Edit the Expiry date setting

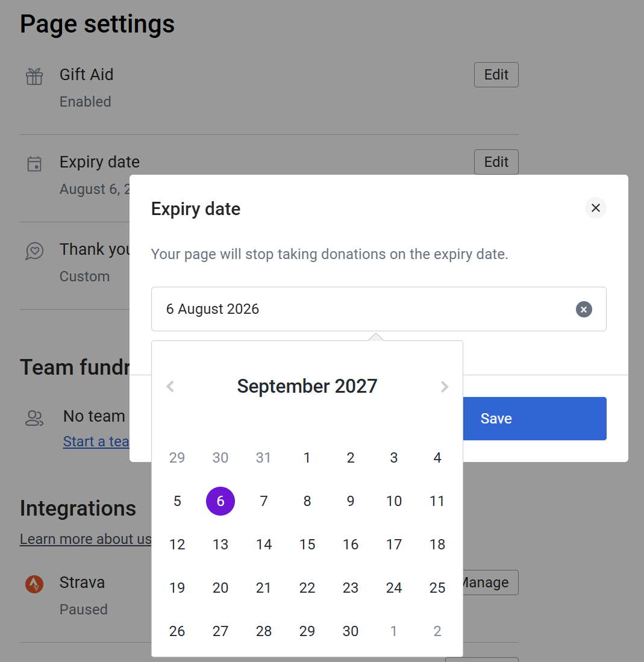click(496, 162)
